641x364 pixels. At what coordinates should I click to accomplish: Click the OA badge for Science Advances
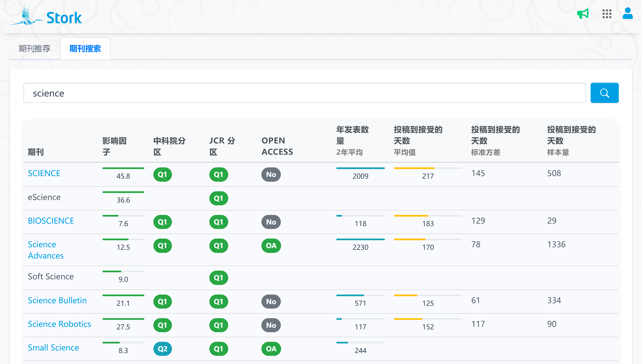(x=271, y=246)
